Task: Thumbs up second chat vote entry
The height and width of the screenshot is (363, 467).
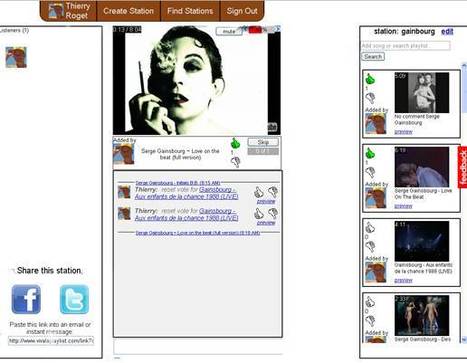Action: 259,213
